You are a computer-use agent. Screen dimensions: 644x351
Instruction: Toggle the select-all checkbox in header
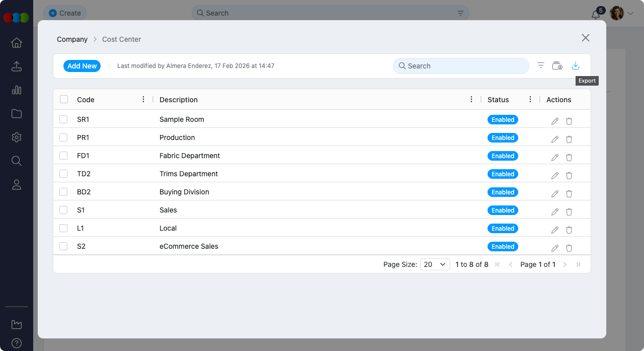coord(64,99)
